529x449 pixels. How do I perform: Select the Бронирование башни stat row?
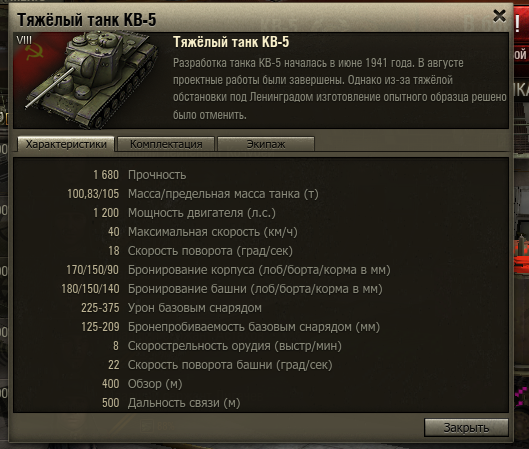click(222, 289)
